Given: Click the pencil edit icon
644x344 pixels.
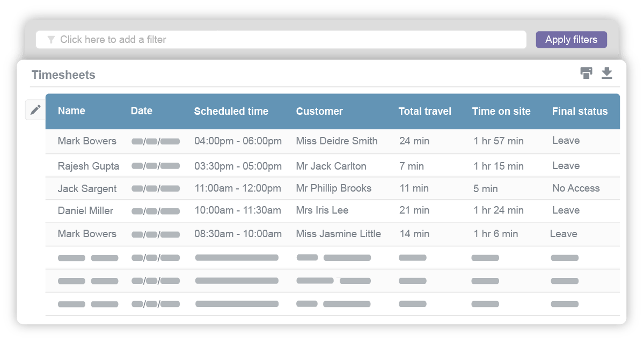Looking at the screenshot, I should coord(35,110).
